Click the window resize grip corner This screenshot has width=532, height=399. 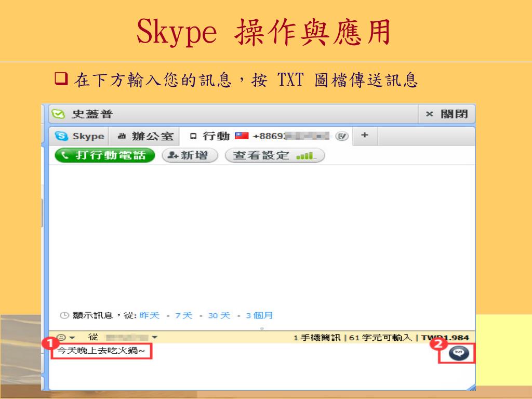click(472, 388)
